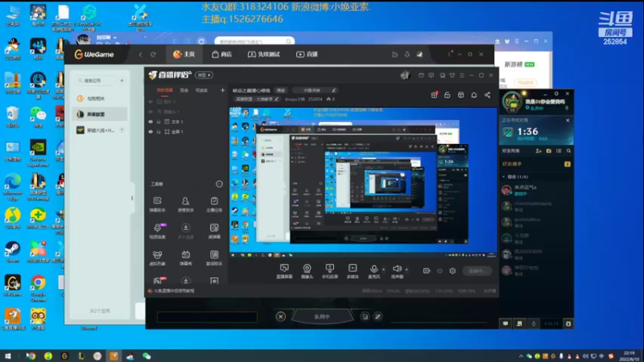Switch to the second scene tab
This screenshot has height=362, width=644.
tap(184, 90)
